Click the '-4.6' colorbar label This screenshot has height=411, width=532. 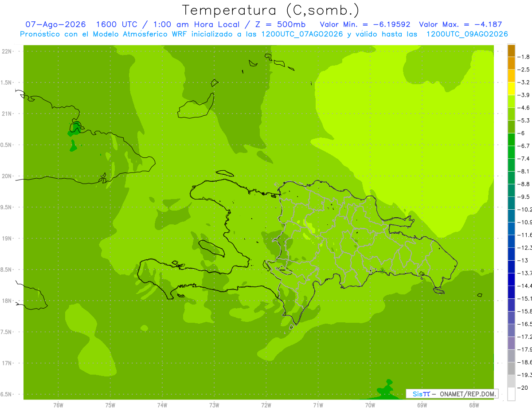524,108
